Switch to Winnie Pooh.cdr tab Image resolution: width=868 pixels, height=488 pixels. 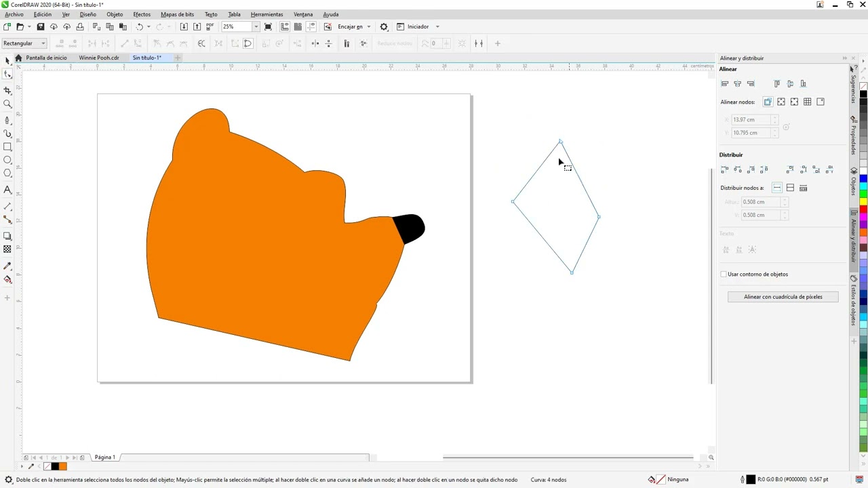coord(99,58)
